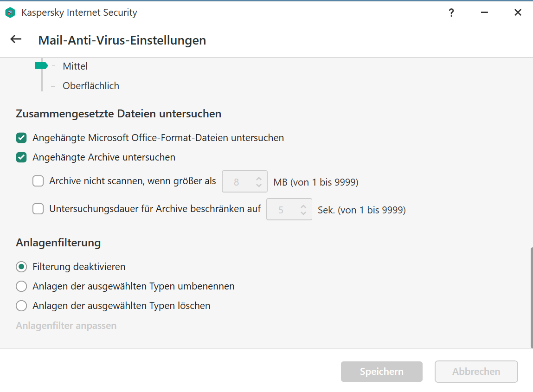
Task: Decrease the archive size MB stepper value
Action: [259, 185]
